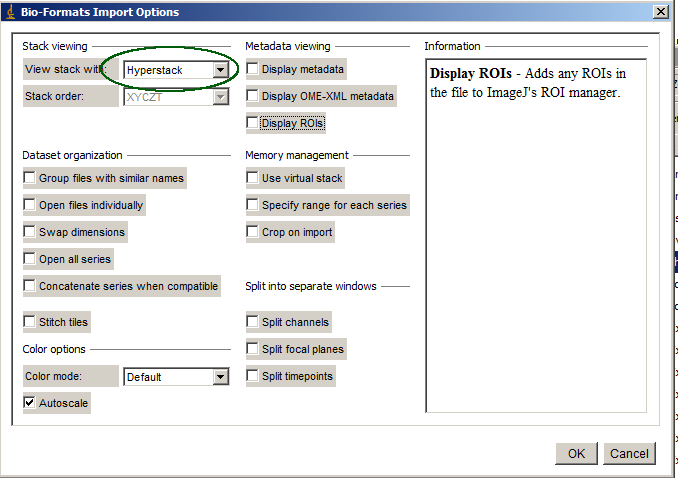This screenshot has height=478, width=678.
Task: Enable Group files with similar names
Action: 30,178
